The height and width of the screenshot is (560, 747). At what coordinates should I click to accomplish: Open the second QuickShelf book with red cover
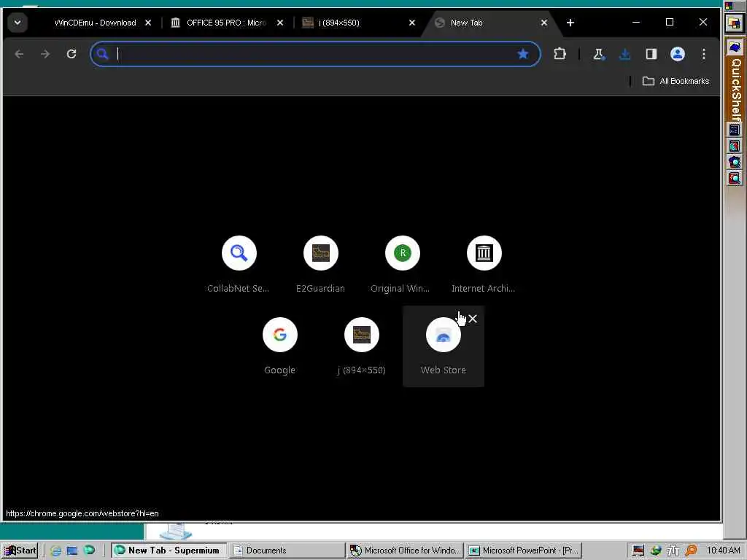click(x=734, y=146)
